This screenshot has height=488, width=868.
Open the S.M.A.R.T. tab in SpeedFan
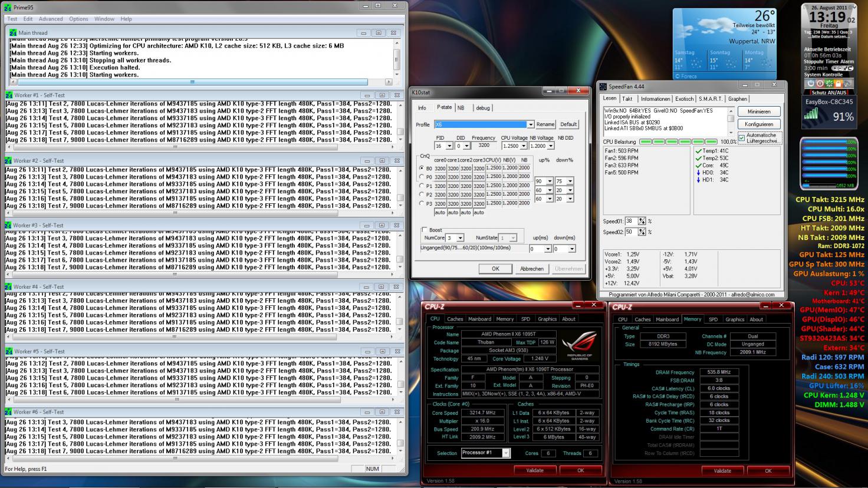point(711,99)
